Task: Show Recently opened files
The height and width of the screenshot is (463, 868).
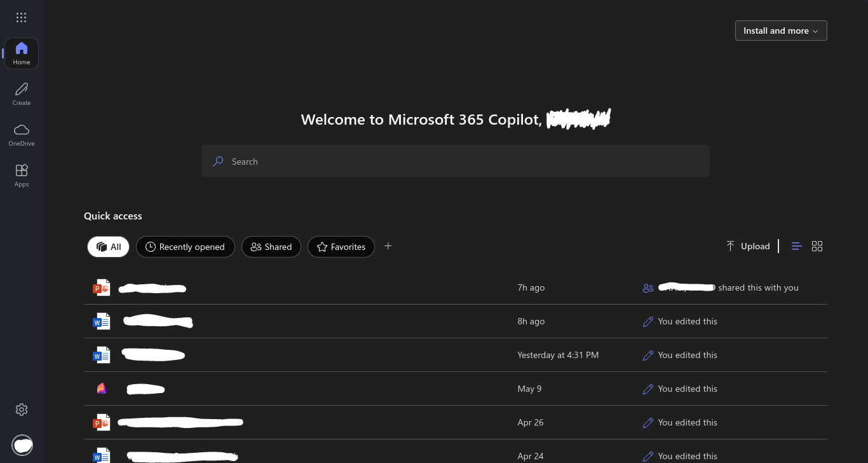Action: coord(185,247)
